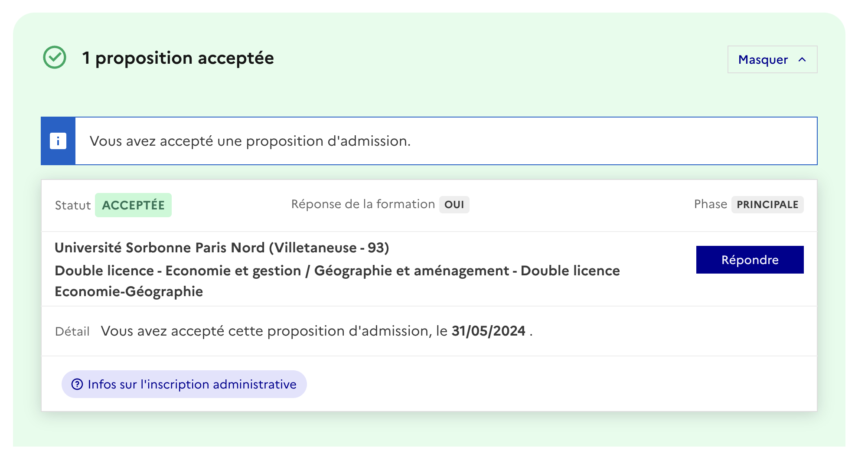Click the green checkmark circle icon
The image size is (868, 457).
pyautogui.click(x=55, y=57)
